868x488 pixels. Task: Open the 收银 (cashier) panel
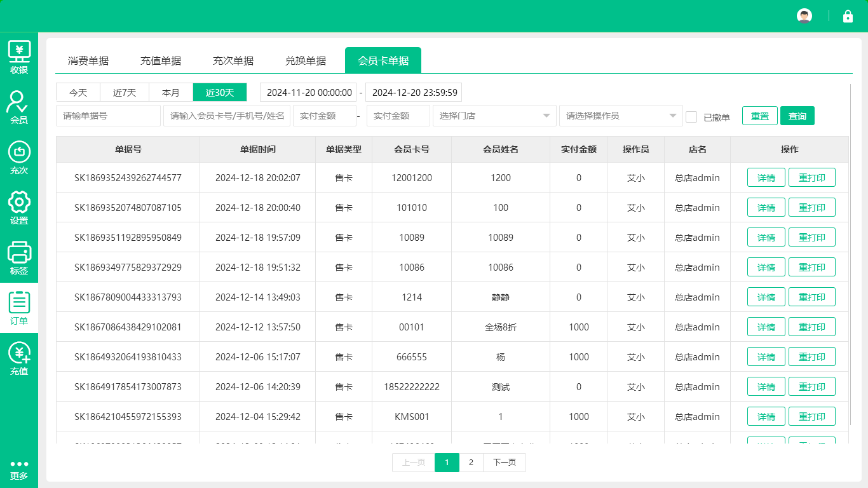coord(19,57)
